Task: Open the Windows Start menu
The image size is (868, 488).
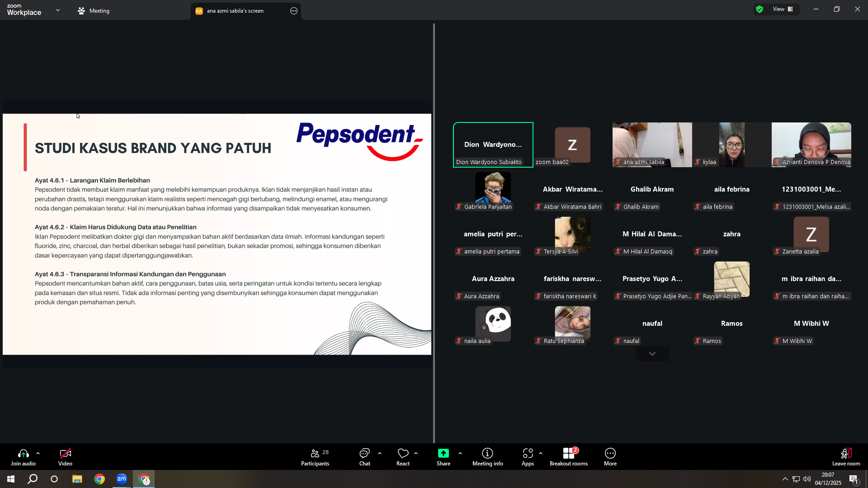Action: coord(11,479)
